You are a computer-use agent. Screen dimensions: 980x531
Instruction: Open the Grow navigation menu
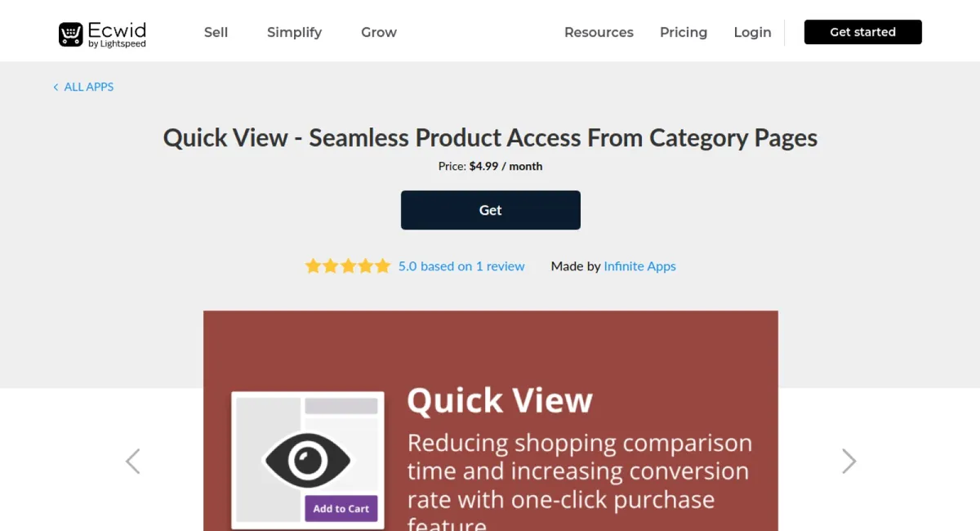[x=378, y=32]
